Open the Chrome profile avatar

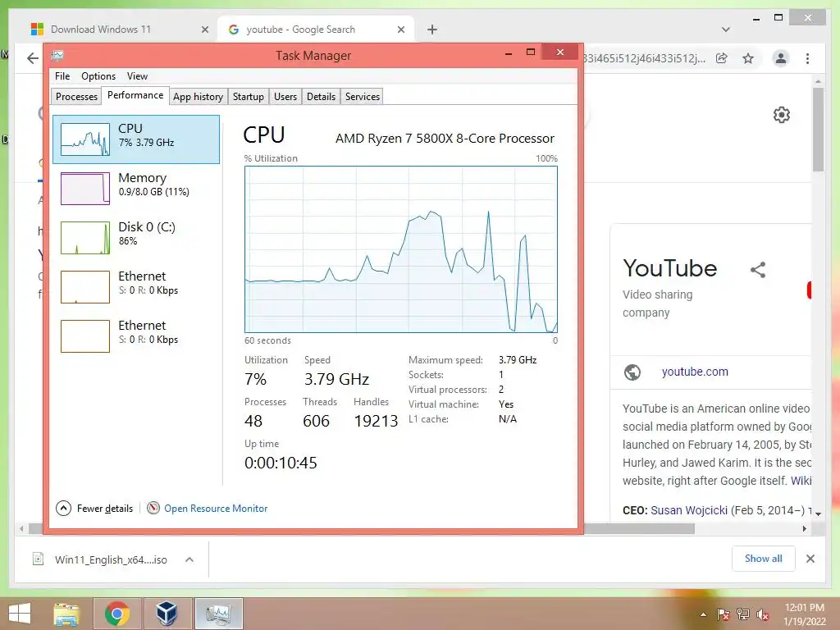click(781, 58)
